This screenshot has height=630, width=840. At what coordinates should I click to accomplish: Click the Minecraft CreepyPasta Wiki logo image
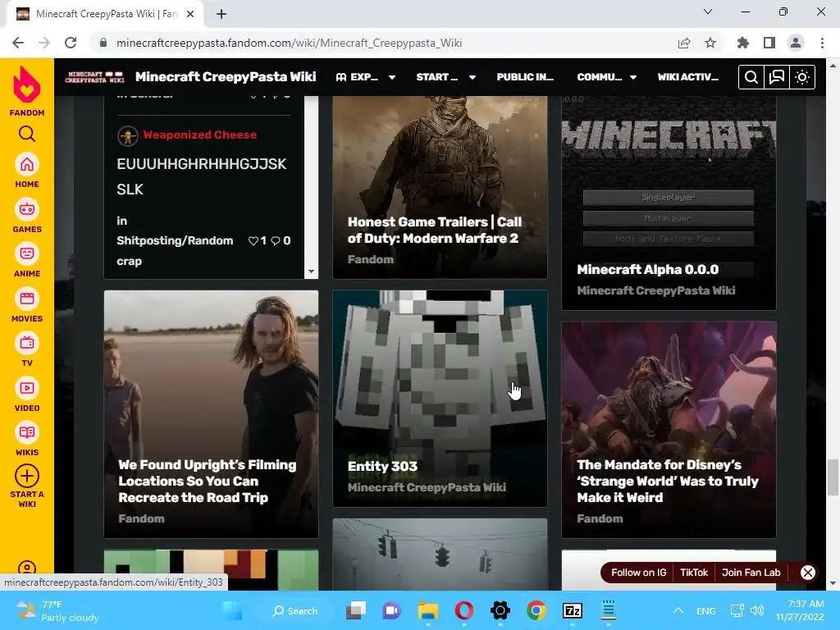click(x=94, y=77)
